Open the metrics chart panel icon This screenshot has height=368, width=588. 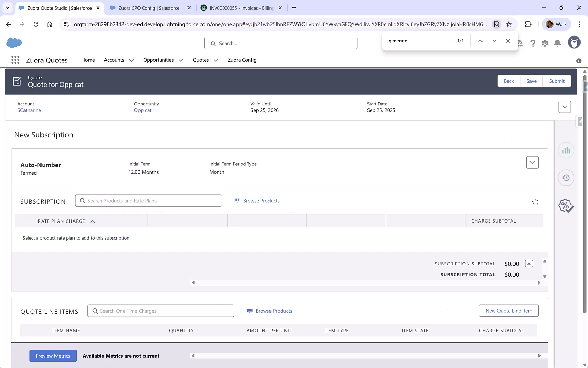pos(566,150)
